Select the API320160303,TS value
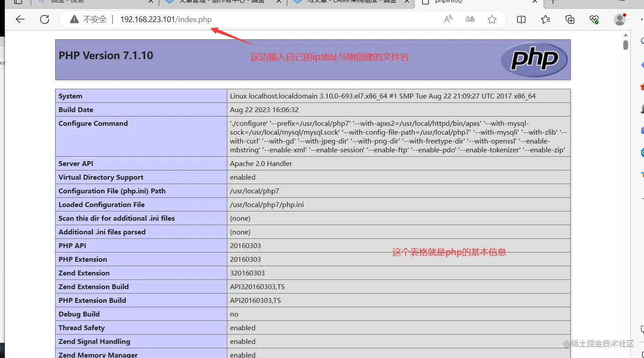 click(257, 287)
